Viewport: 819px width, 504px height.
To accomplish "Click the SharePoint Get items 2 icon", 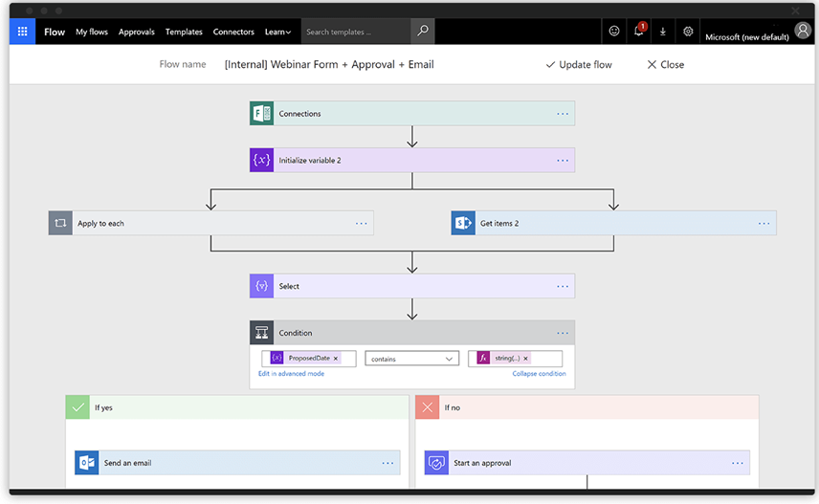I will pyautogui.click(x=463, y=224).
